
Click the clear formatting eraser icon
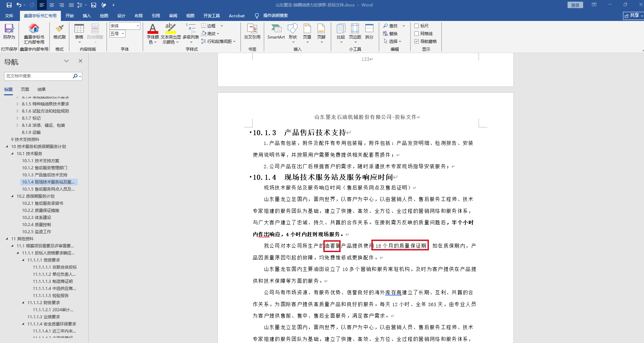click(x=104, y=5)
